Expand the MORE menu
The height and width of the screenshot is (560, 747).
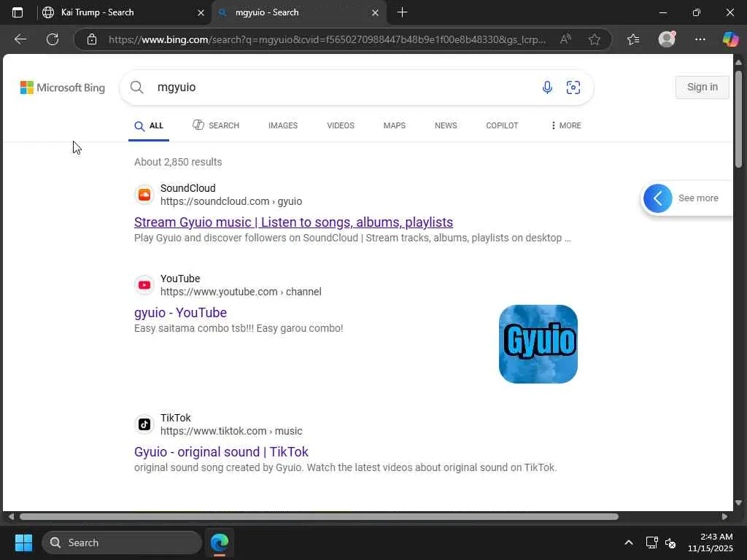[565, 125]
